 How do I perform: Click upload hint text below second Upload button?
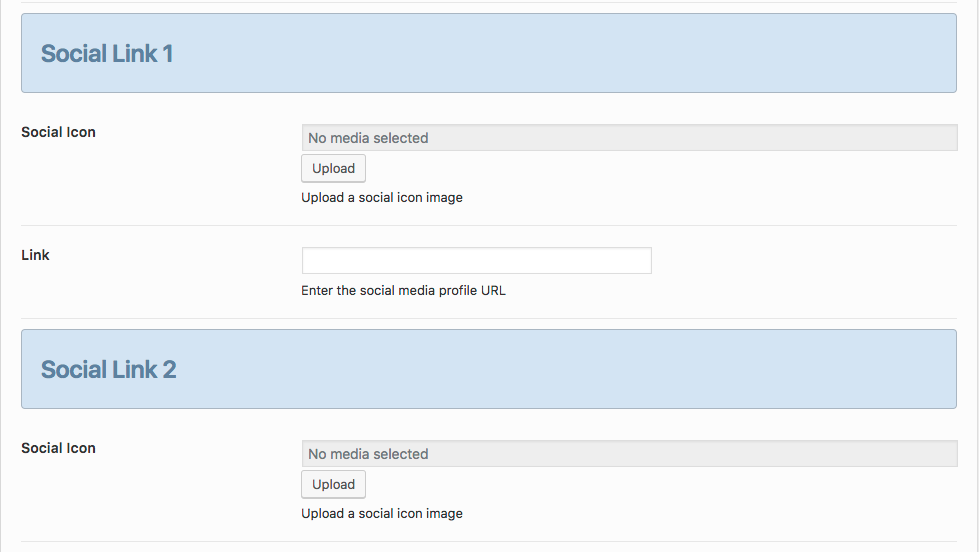click(x=382, y=513)
